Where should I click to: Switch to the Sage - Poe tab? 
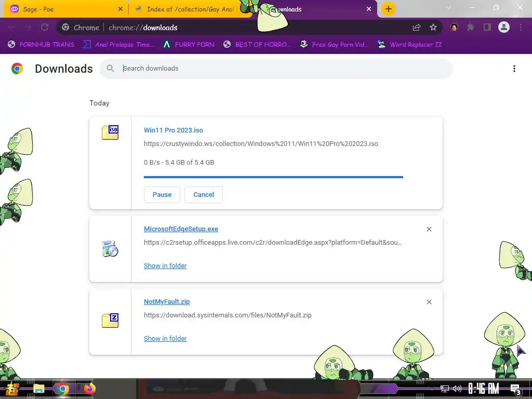pos(66,9)
